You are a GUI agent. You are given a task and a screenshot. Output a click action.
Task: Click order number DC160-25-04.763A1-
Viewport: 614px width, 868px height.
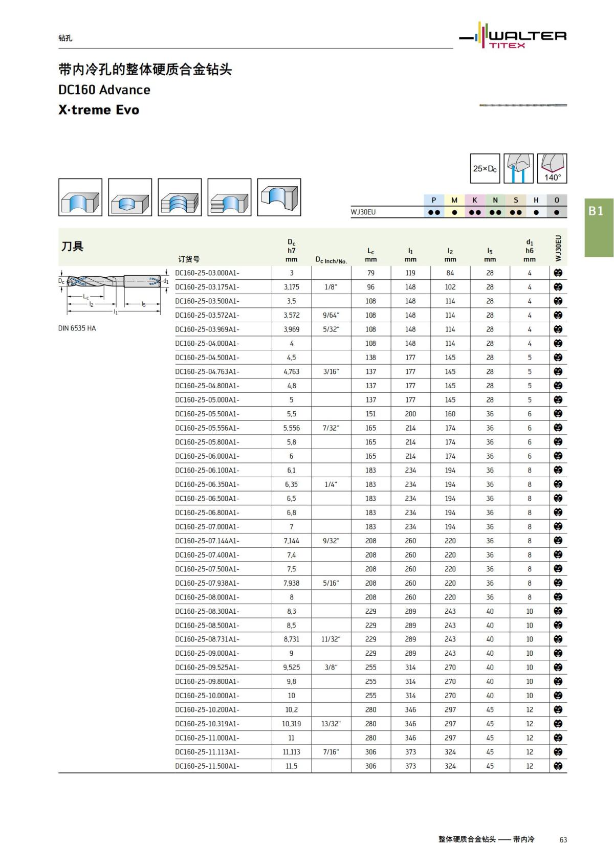[x=207, y=371]
